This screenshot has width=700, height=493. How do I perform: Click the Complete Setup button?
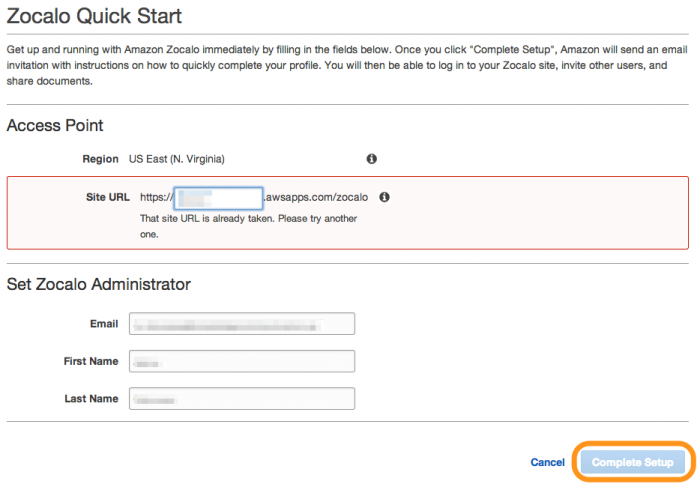[633, 462]
